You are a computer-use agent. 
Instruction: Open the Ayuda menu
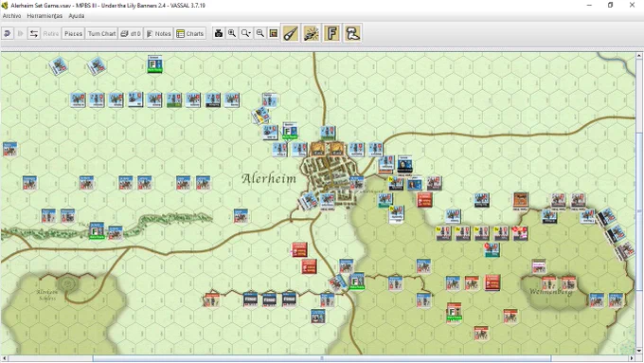(77, 15)
